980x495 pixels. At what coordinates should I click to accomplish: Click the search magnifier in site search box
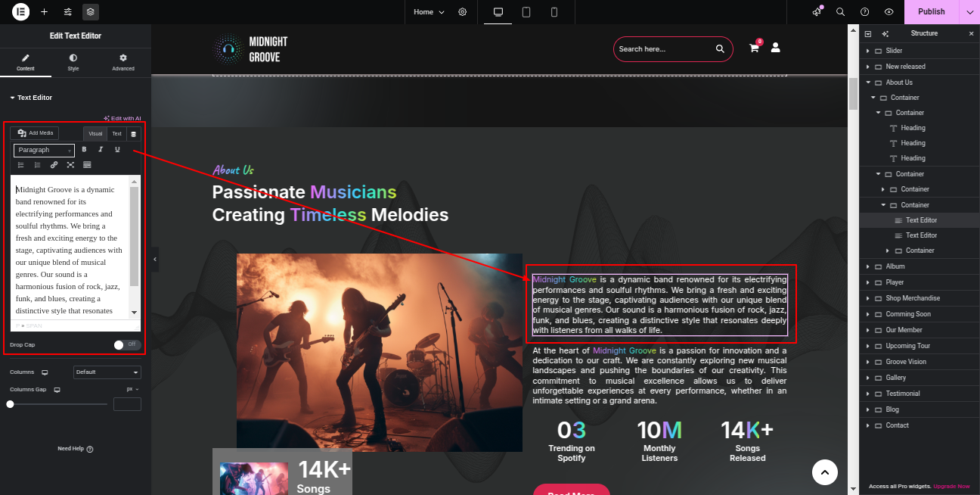720,49
